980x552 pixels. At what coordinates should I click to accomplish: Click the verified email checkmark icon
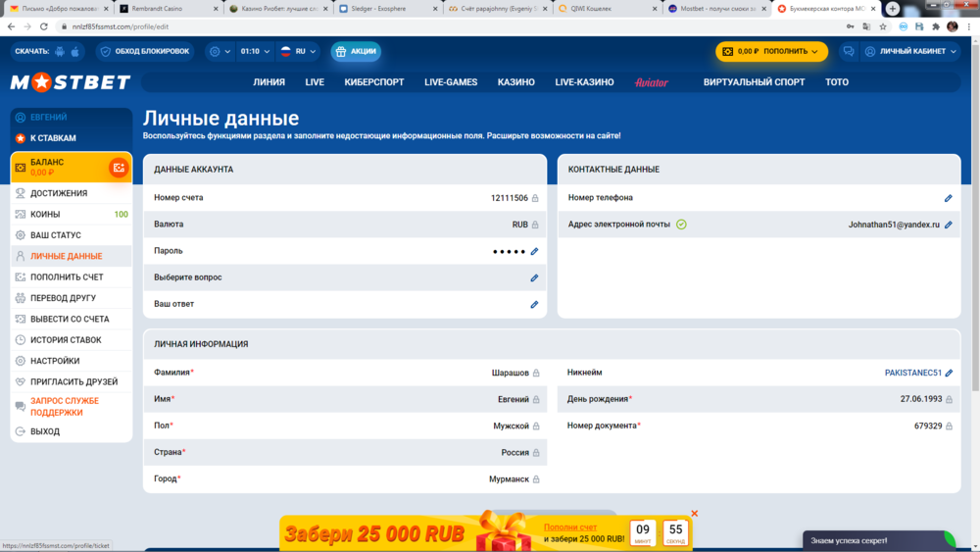[681, 225]
